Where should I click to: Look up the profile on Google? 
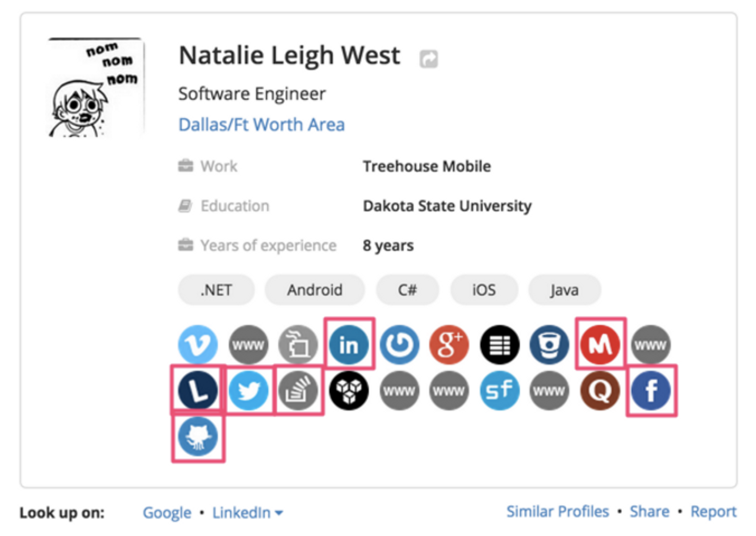pyautogui.click(x=167, y=513)
